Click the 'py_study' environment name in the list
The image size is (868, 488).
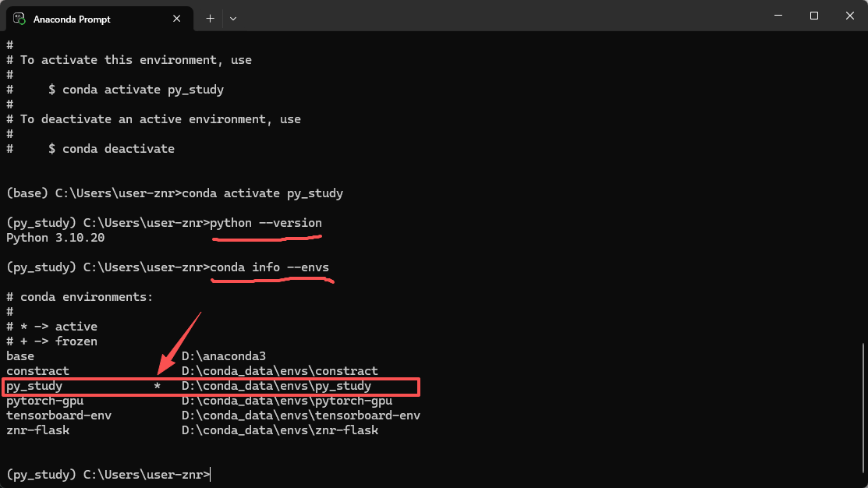point(34,386)
